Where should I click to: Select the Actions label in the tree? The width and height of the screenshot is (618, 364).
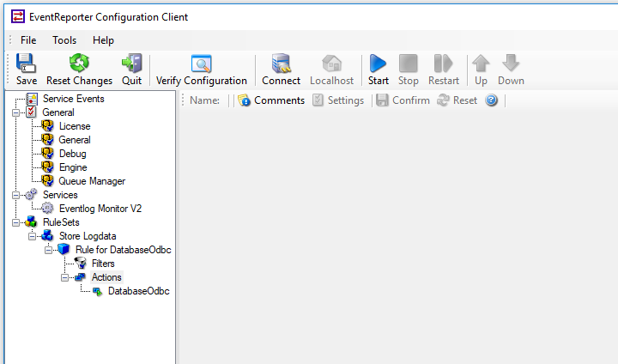106,277
